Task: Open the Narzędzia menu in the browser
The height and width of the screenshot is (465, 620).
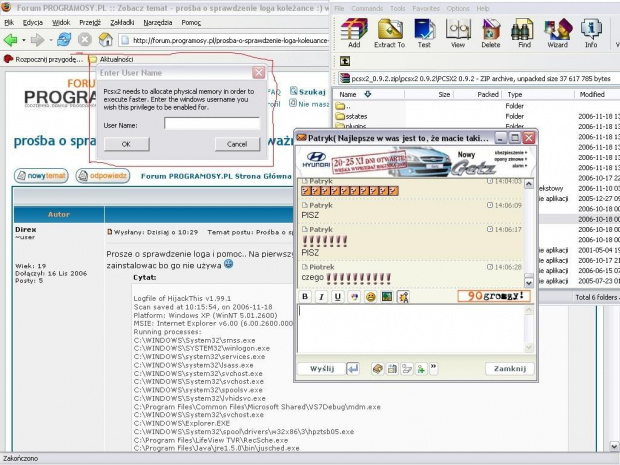Action: click(157, 23)
